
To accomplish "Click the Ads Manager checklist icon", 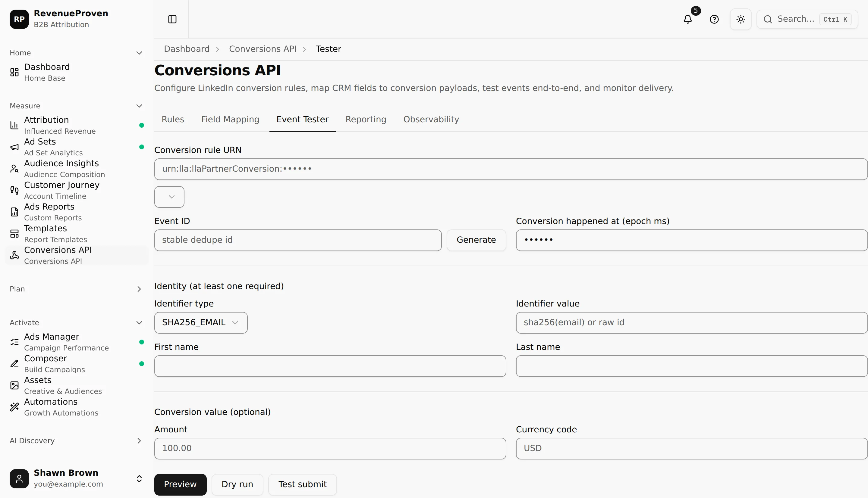I will click(x=14, y=342).
